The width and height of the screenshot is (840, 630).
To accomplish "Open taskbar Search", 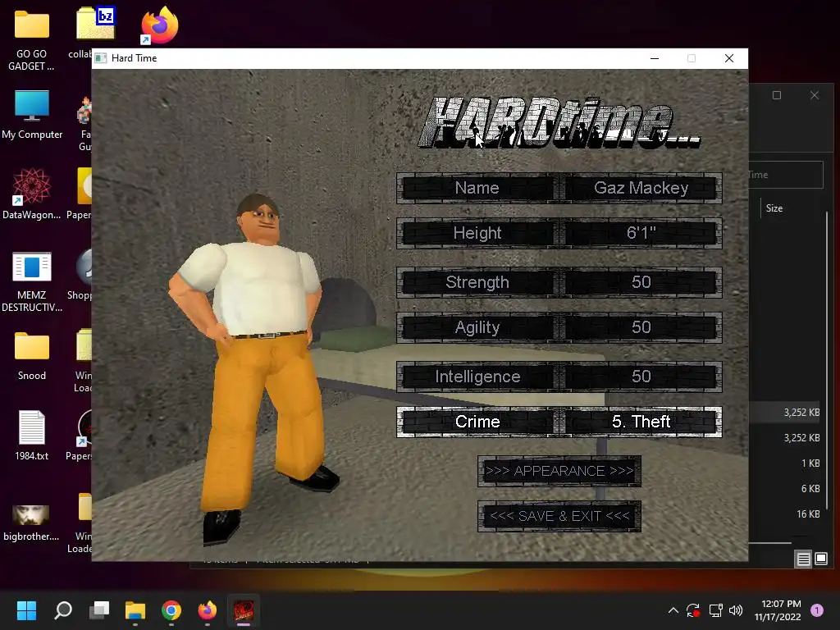I will click(x=63, y=610).
